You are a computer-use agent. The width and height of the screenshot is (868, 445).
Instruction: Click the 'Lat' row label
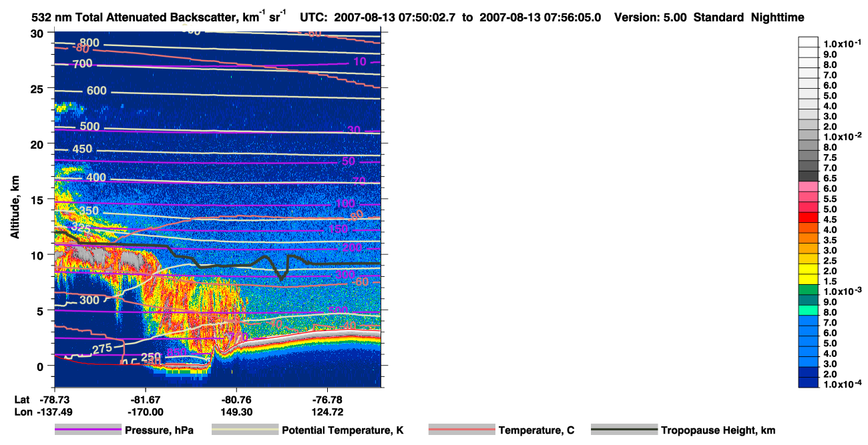click(21, 399)
